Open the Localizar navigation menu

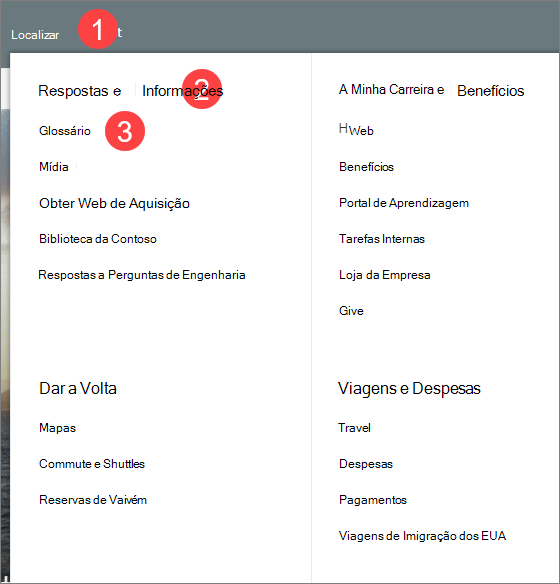[x=35, y=35]
